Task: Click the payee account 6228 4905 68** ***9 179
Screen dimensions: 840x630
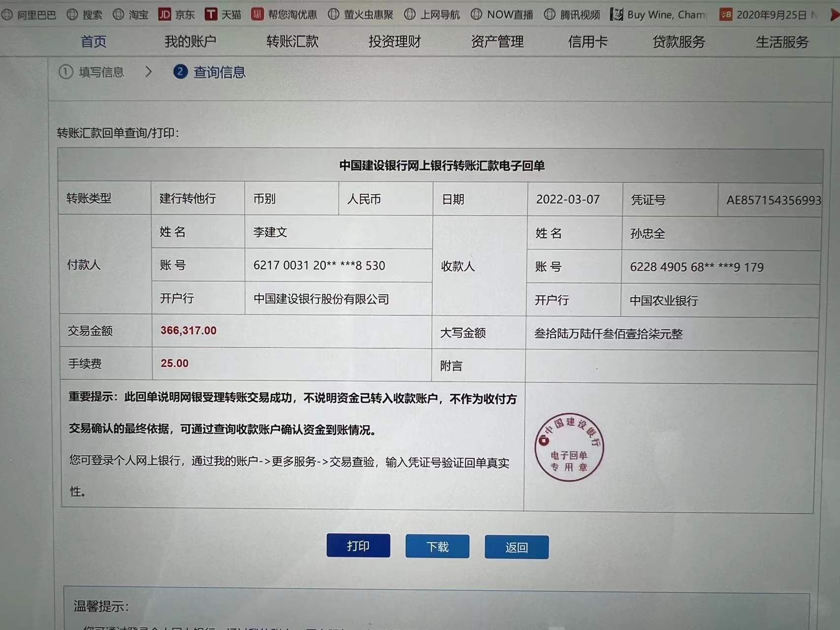Action: coord(697,267)
